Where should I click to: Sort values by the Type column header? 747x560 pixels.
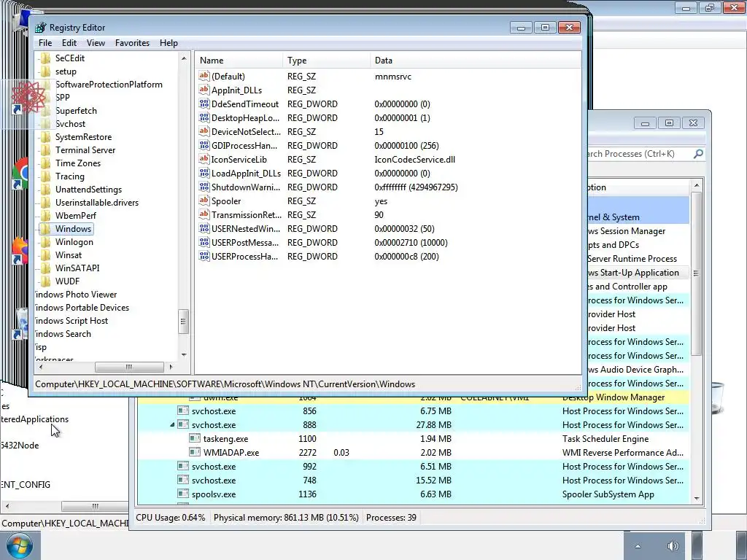click(326, 61)
